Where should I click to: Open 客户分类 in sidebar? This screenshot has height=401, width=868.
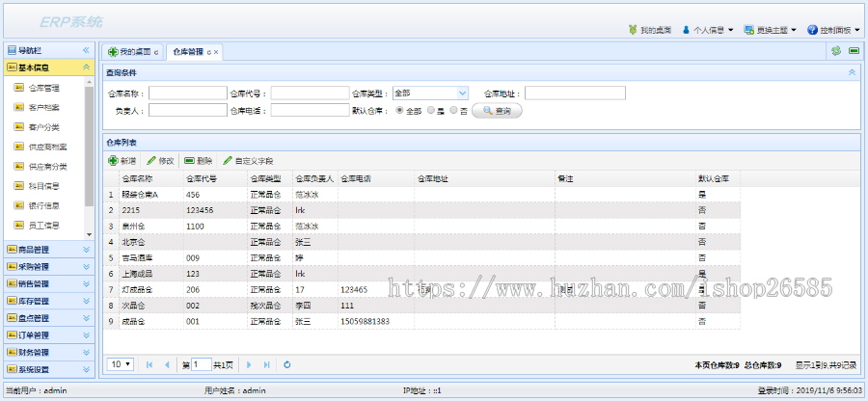point(43,127)
